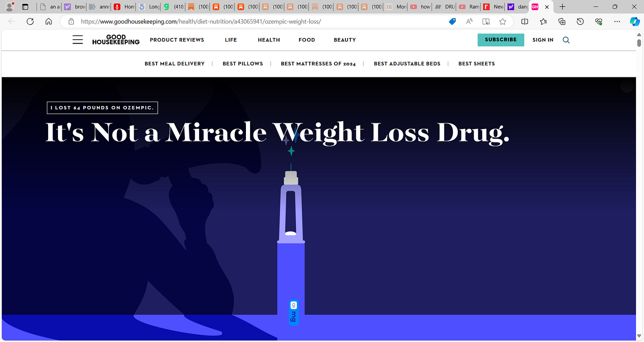Open the site search magnifier

click(566, 40)
